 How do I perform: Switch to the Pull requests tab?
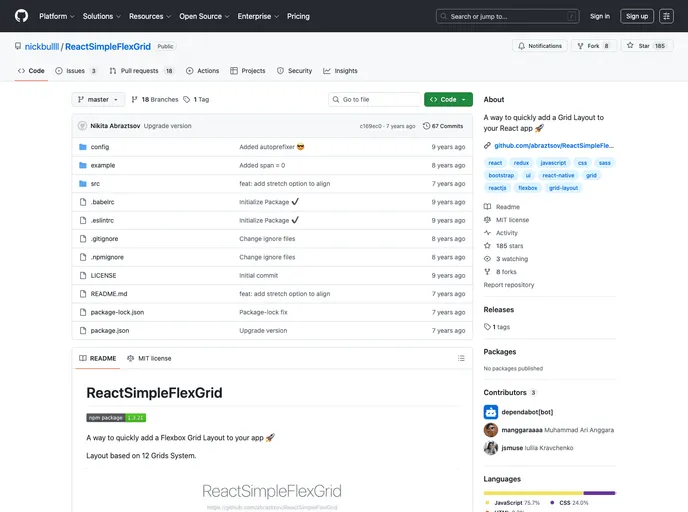click(140, 71)
